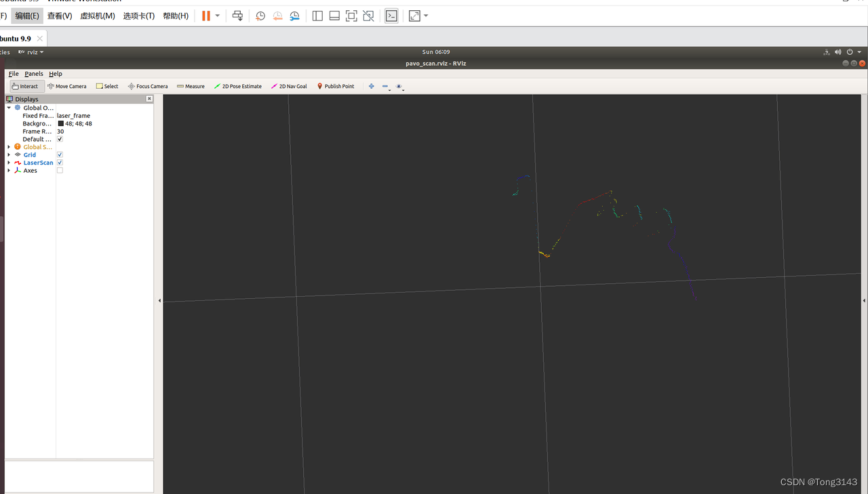Toggle VMware library sidebar view icon
The image size is (868, 494).
point(317,16)
